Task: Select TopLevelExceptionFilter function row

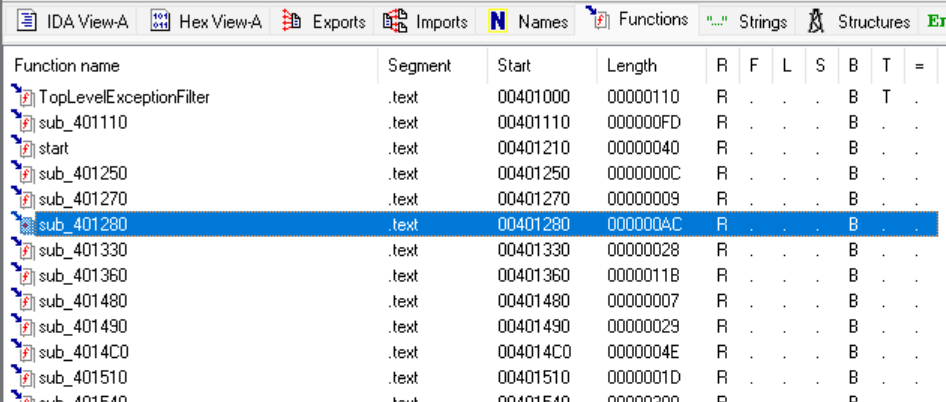Action: tap(474, 97)
